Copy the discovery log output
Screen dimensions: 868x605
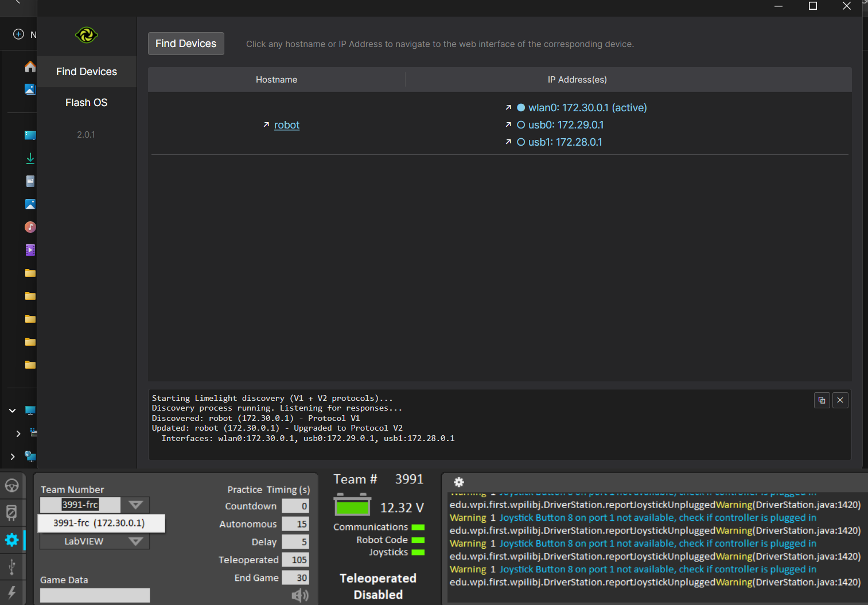coord(822,400)
